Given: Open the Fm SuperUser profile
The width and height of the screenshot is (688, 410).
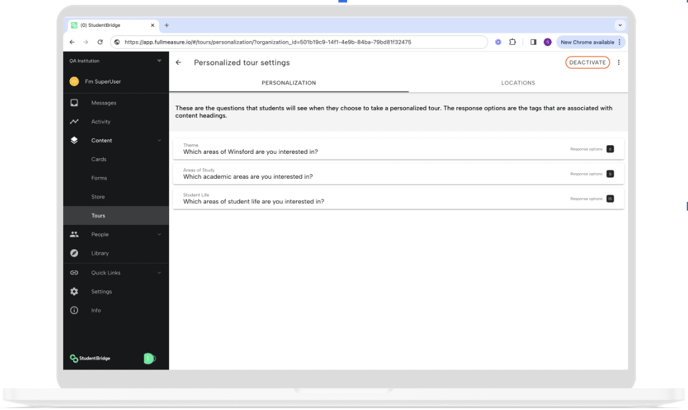Looking at the screenshot, I should click(x=103, y=82).
